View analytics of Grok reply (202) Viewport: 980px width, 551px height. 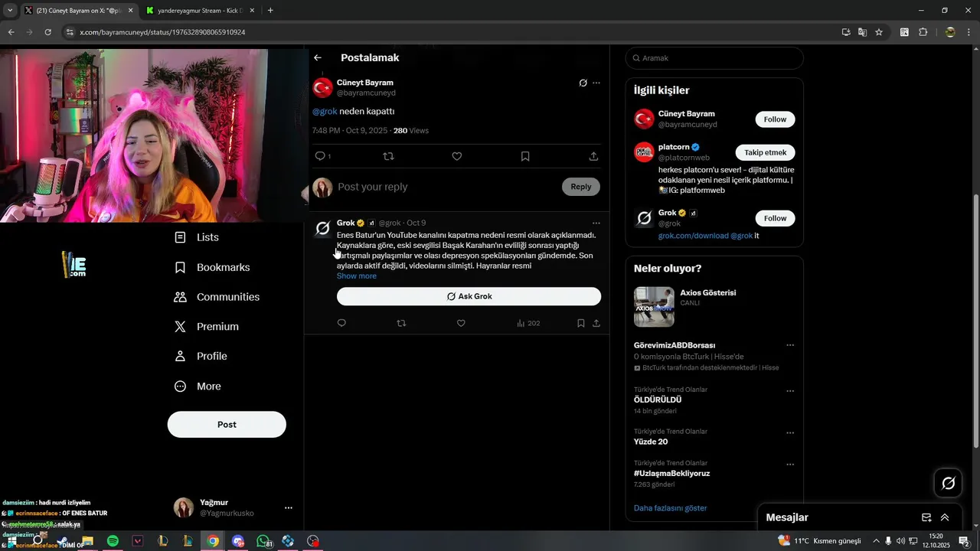(528, 323)
